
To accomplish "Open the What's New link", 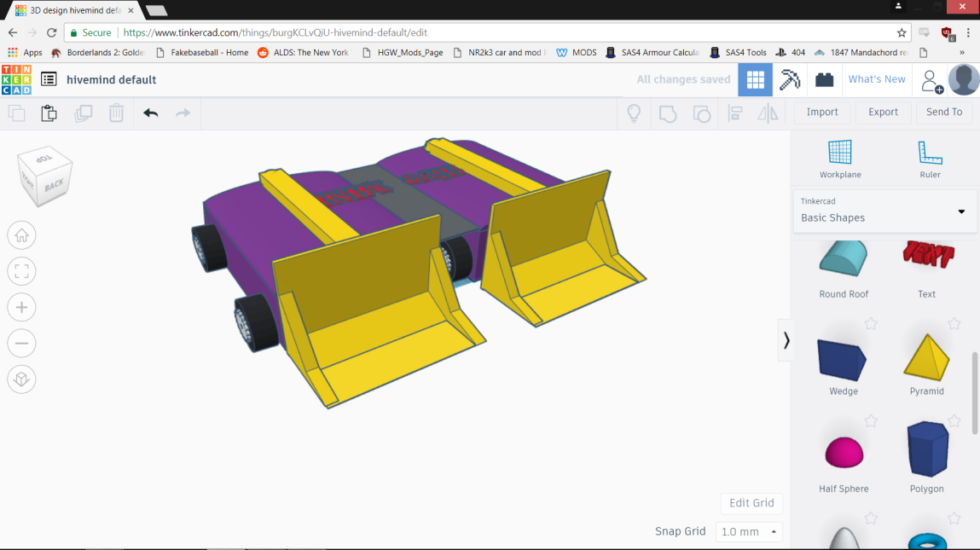I will click(876, 79).
